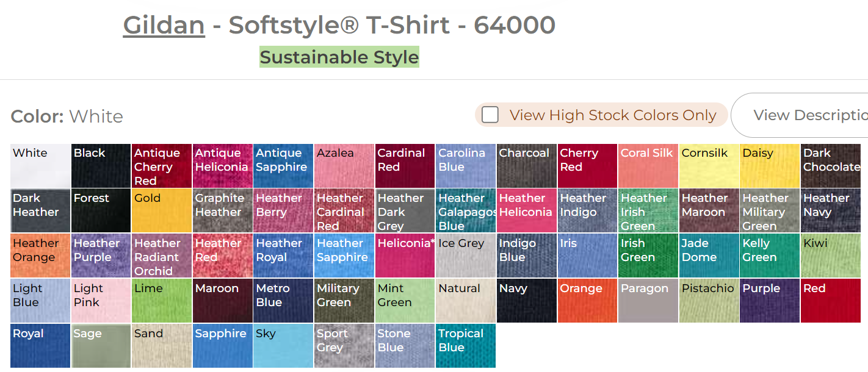The width and height of the screenshot is (868, 372).
Task: Pick the Heliconia color swatch
Action: point(405,256)
